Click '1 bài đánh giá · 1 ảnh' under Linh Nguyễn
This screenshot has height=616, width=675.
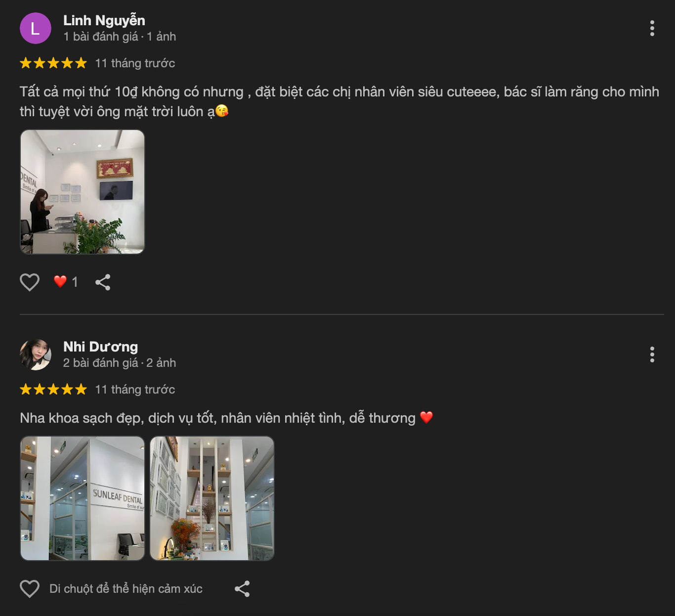[x=120, y=37]
